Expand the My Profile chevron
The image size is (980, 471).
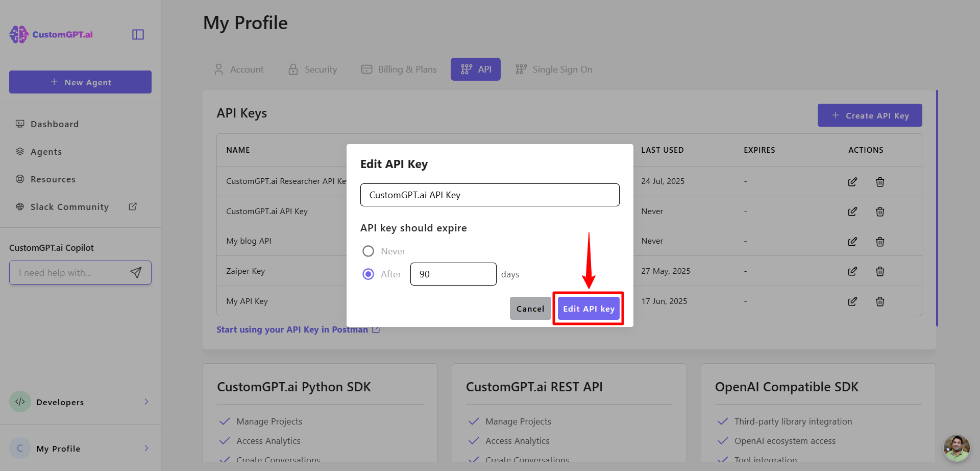click(146, 448)
